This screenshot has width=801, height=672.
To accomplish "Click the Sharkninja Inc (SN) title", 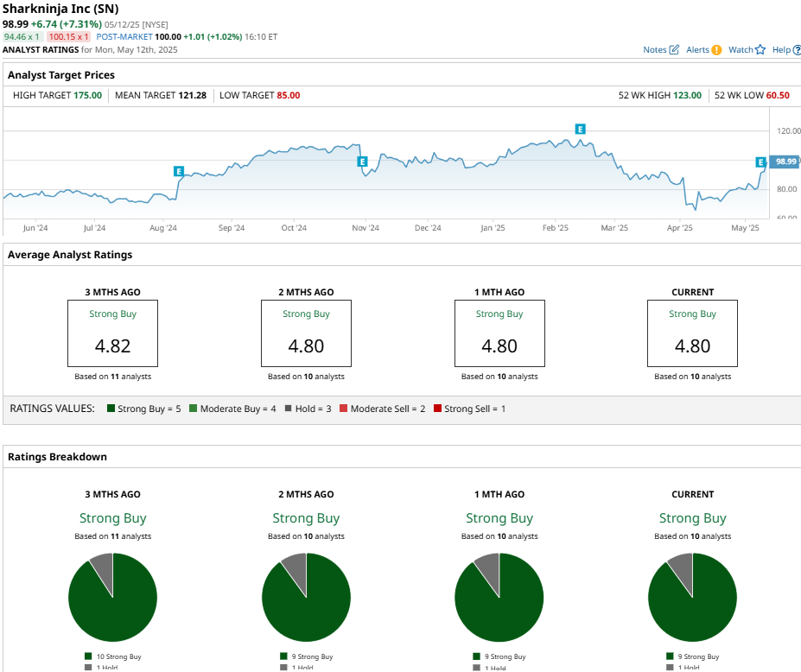I will click(60, 9).
